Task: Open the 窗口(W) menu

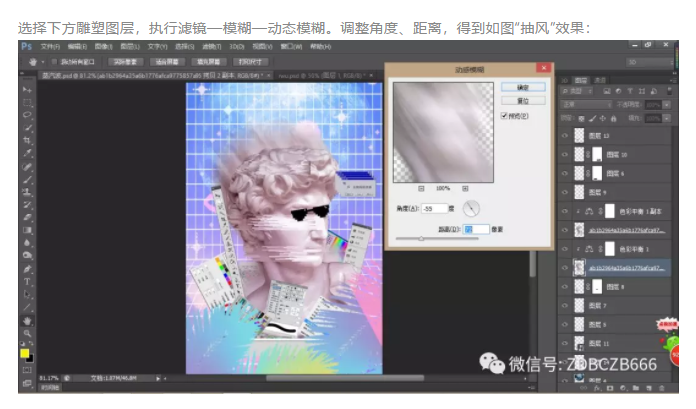Action: [x=291, y=47]
